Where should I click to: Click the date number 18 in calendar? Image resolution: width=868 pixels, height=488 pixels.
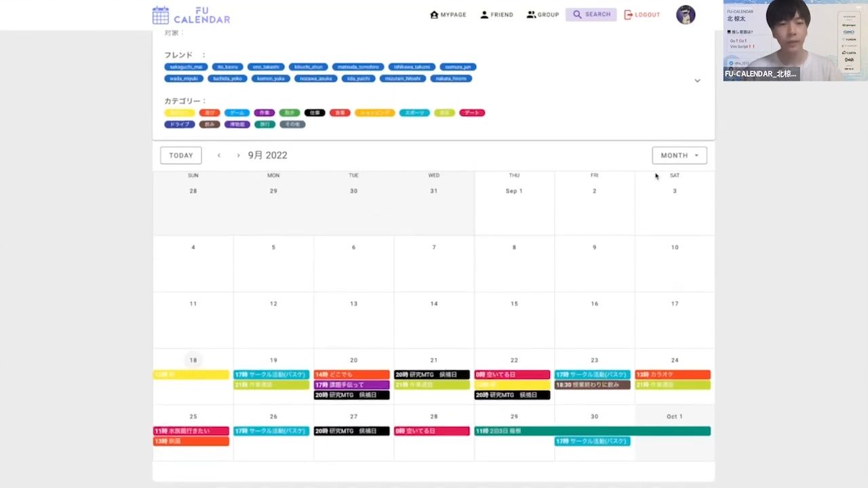pyautogui.click(x=193, y=361)
